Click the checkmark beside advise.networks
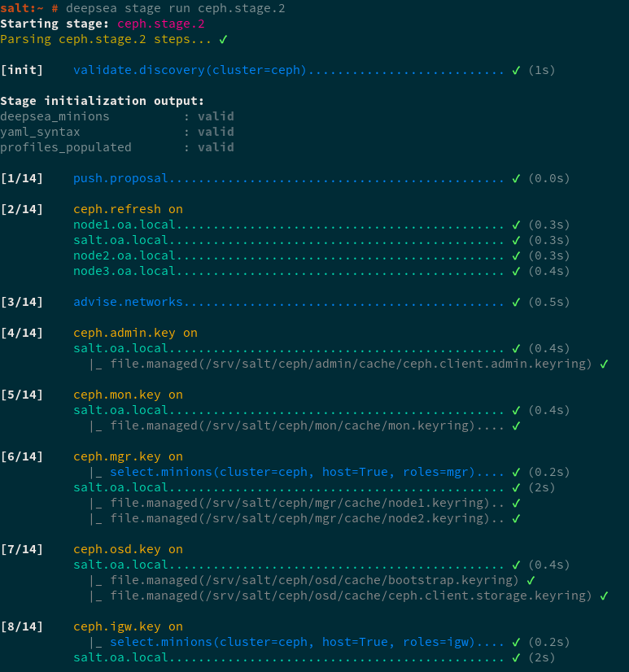The width and height of the screenshot is (629, 672). click(x=516, y=302)
